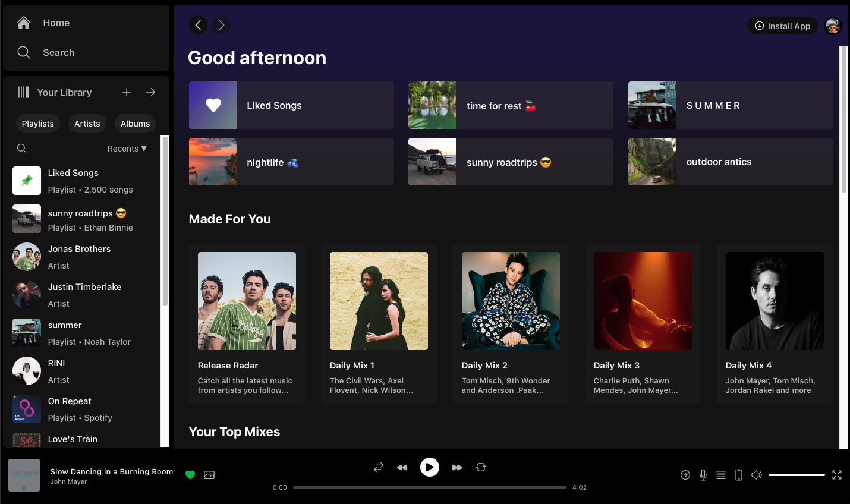Toggle the green heart like button
Viewport: 850px width, 504px height.
pos(190,474)
